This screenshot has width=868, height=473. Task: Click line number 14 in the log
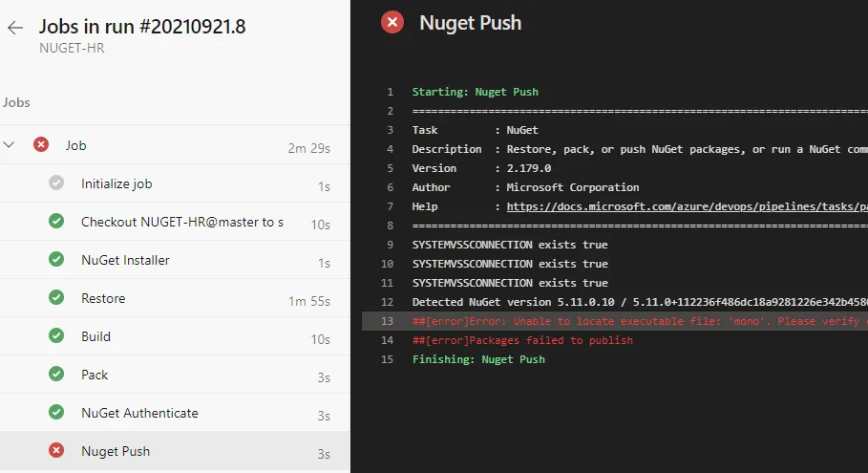[387, 340]
